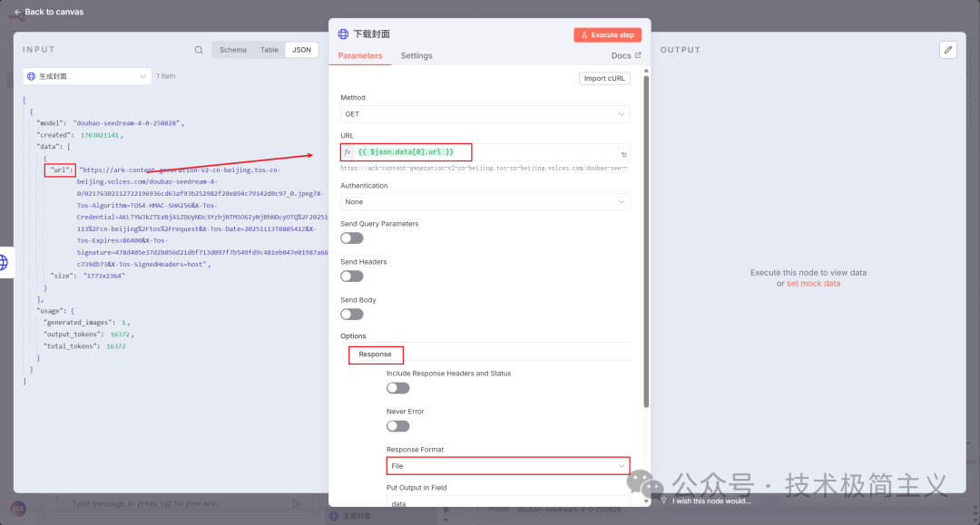Open the Settings tab

point(416,55)
